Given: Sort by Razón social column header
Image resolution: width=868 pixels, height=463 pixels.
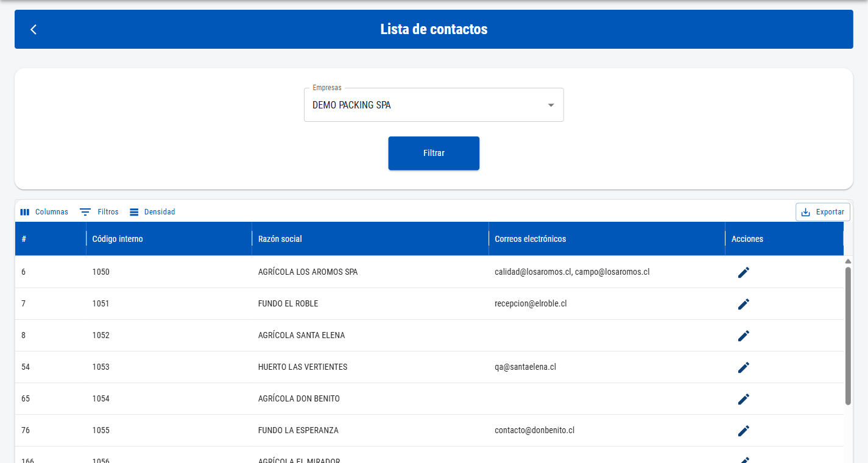Looking at the screenshot, I should click(370, 239).
